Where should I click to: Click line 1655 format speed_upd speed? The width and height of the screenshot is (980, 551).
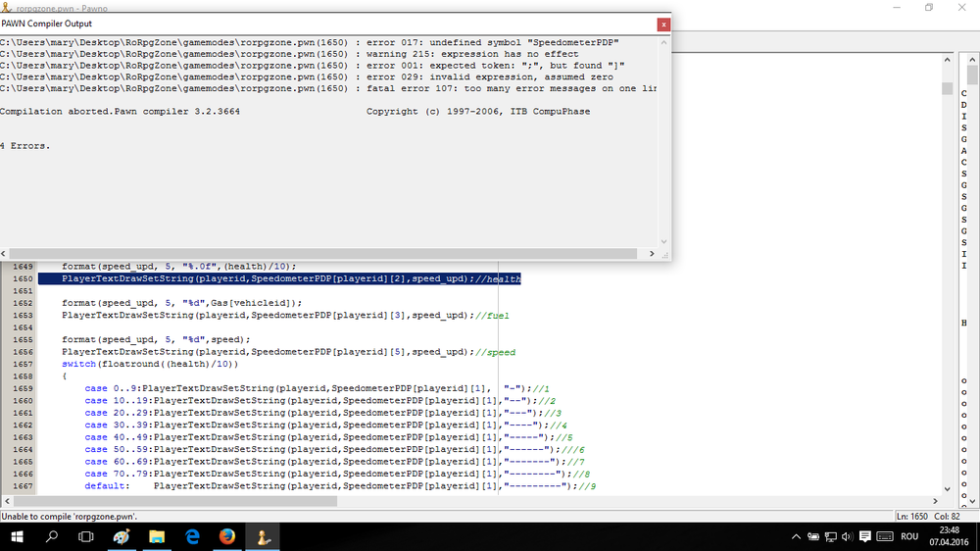156,339
